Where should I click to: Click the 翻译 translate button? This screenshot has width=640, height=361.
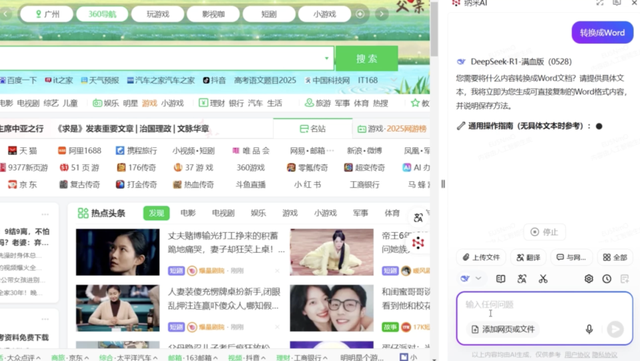[528, 257]
